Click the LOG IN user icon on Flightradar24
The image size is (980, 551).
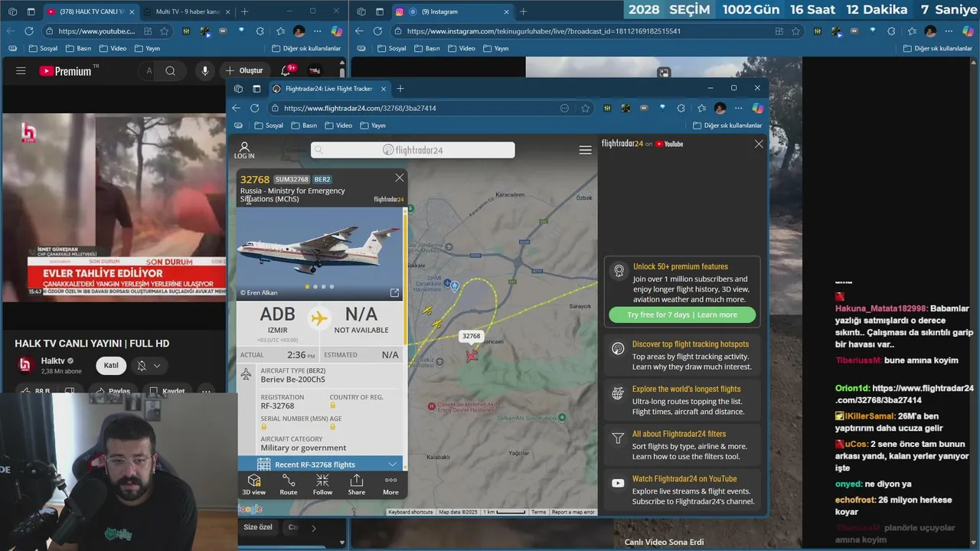click(244, 150)
